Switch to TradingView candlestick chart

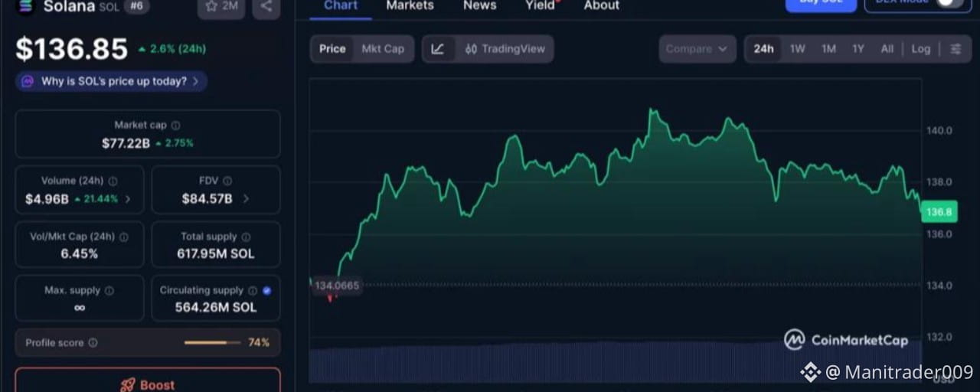click(x=505, y=49)
